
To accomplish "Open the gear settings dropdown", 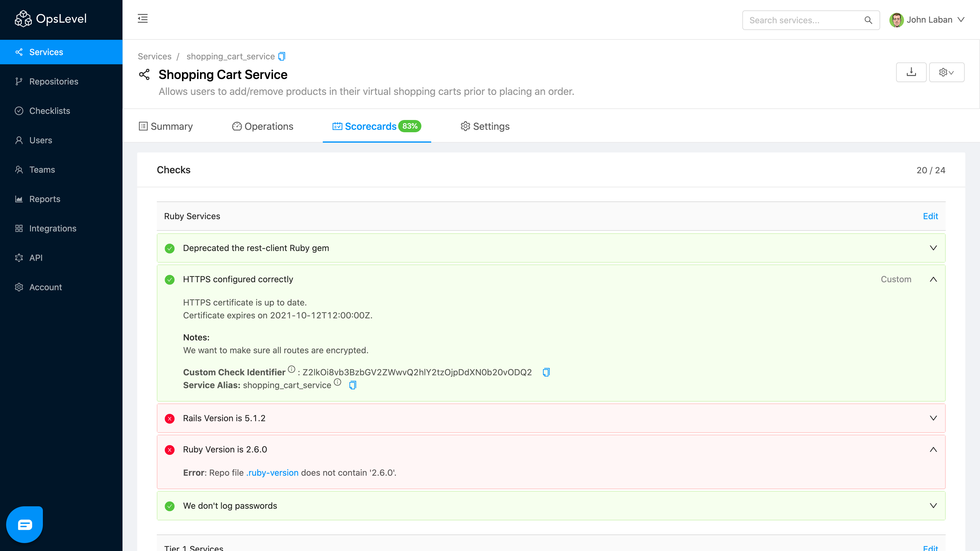I will click(946, 72).
